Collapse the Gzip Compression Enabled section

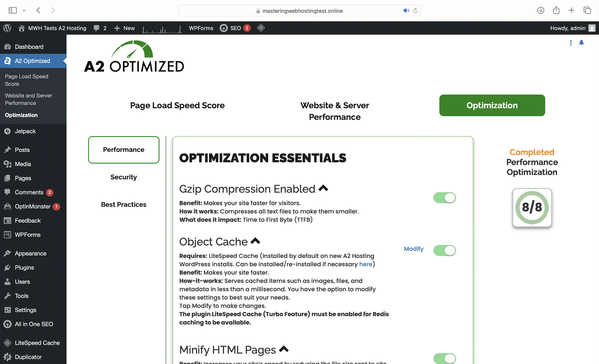[323, 188]
